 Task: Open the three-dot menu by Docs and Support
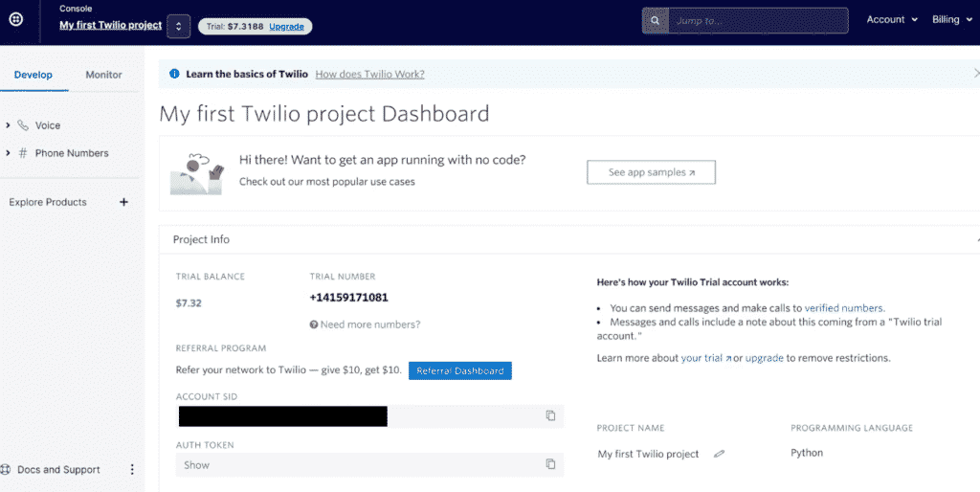point(132,469)
